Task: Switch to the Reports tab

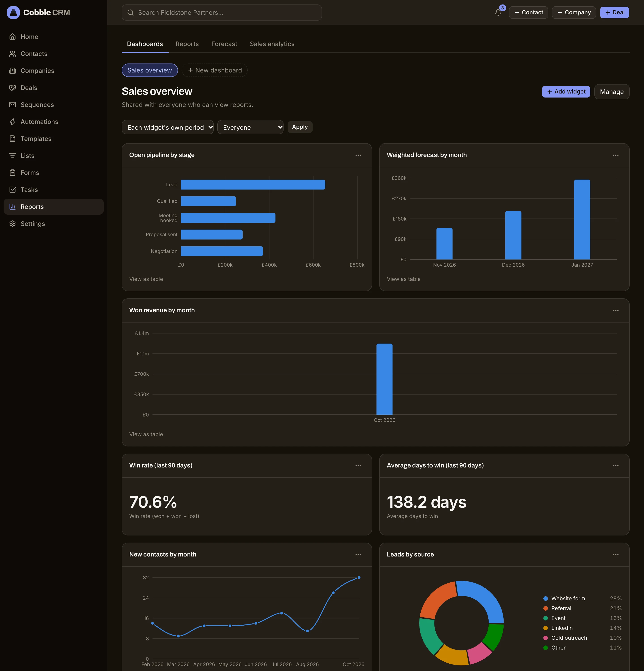Action: (187, 44)
